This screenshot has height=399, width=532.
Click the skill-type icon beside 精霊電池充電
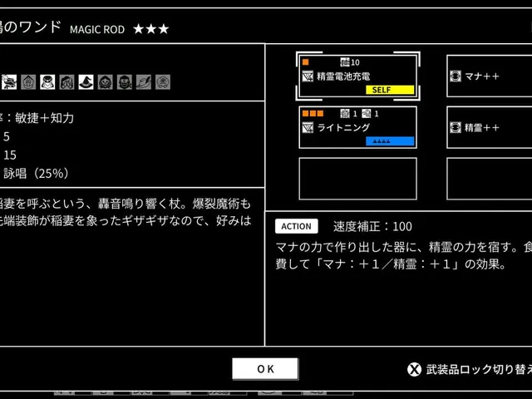click(x=308, y=76)
